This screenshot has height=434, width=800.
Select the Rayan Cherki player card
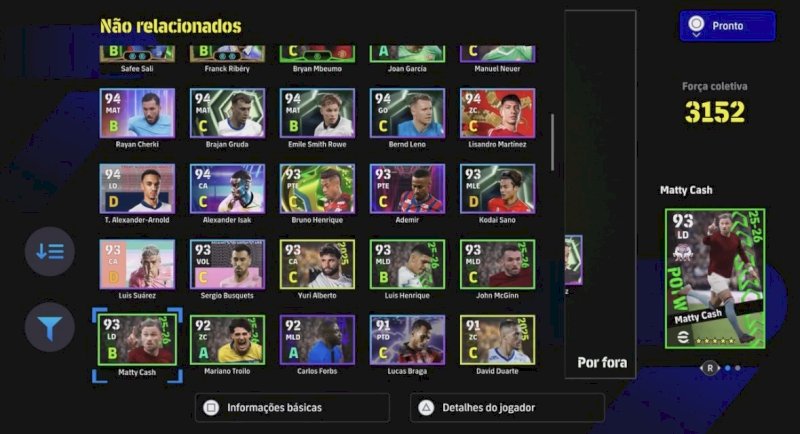[x=137, y=113]
